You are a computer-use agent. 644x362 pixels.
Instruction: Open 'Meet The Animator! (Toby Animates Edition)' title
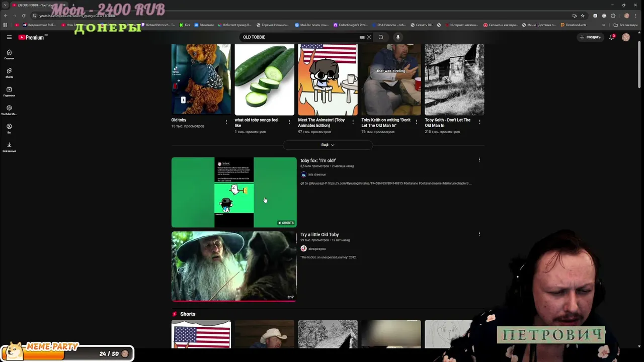321,123
